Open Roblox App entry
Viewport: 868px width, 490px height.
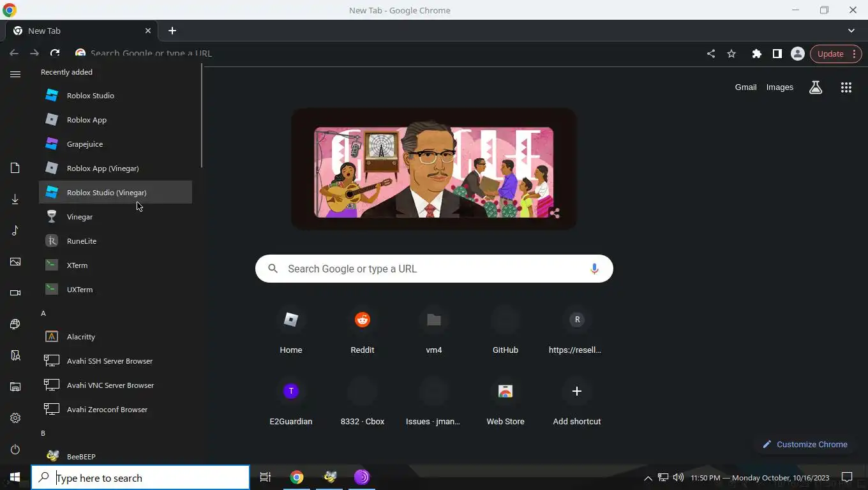click(x=115, y=120)
